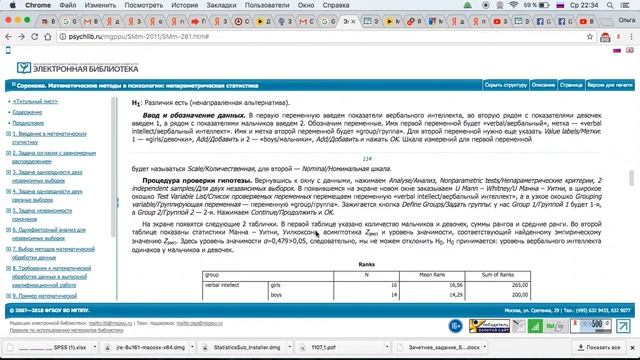Image resolution: width=640 pixels, height=360 pixels.
Task: Open options arrow for StatisticsSub_Installer.dmg download
Action: pos(289,347)
